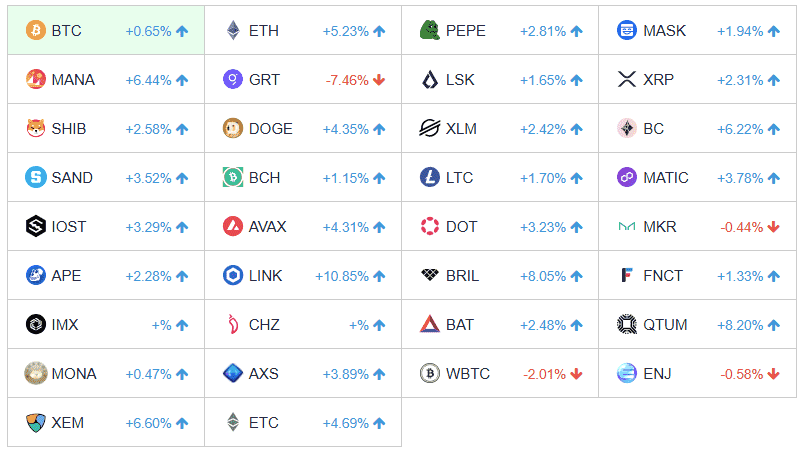Click the Dogecoin DOGE coin icon
Screen dimensions: 805x456
pyautogui.click(x=233, y=128)
